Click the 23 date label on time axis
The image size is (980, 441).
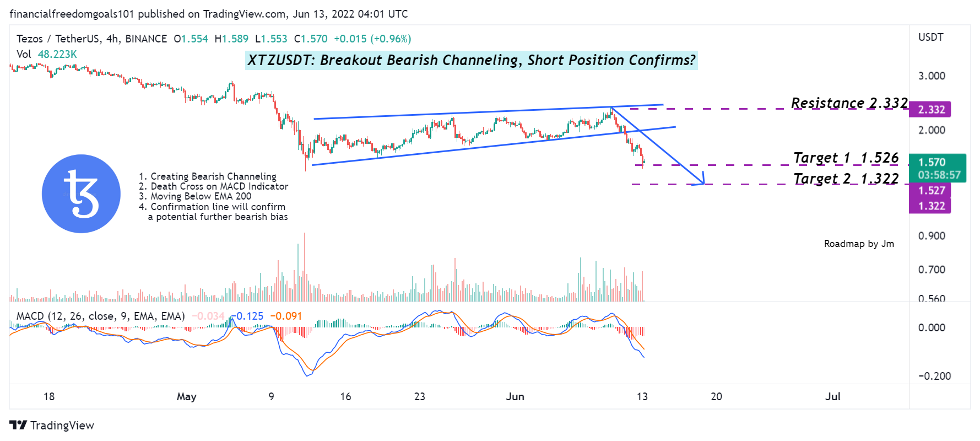(x=420, y=396)
